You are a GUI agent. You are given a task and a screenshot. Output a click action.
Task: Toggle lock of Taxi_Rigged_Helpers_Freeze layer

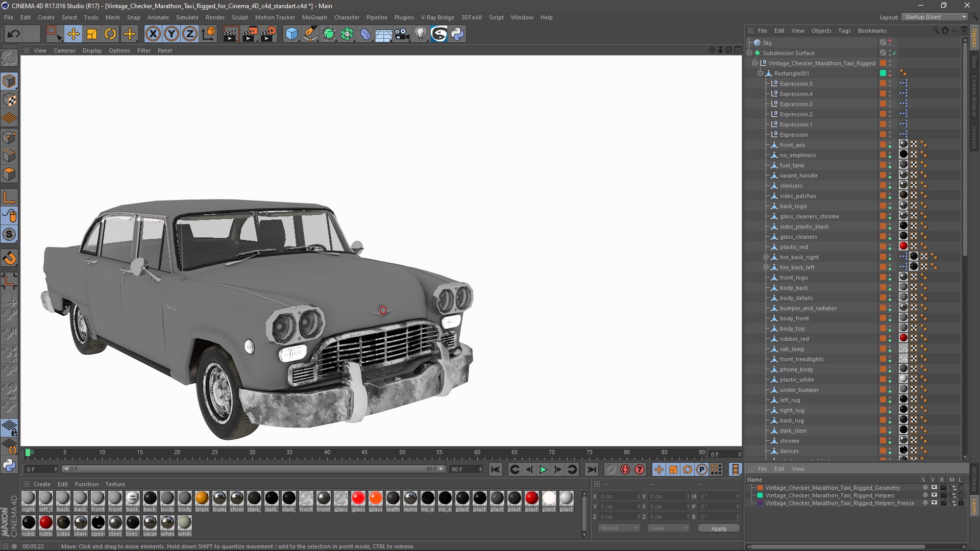(x=961, y=503)
